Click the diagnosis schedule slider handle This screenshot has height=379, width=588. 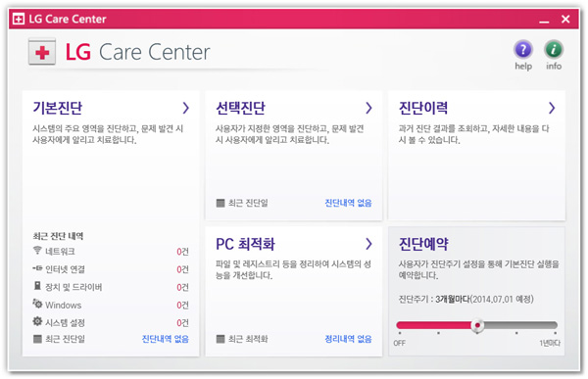point(477,325)
